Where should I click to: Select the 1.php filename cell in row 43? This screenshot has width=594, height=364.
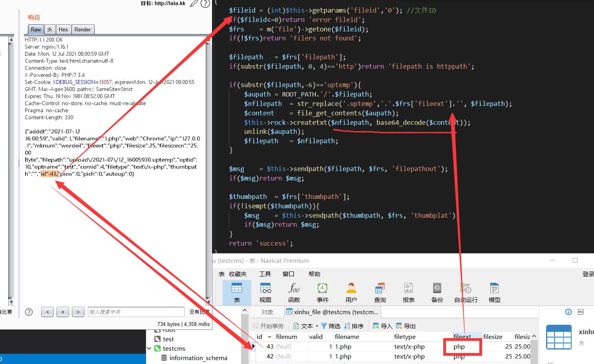(363, 347)
